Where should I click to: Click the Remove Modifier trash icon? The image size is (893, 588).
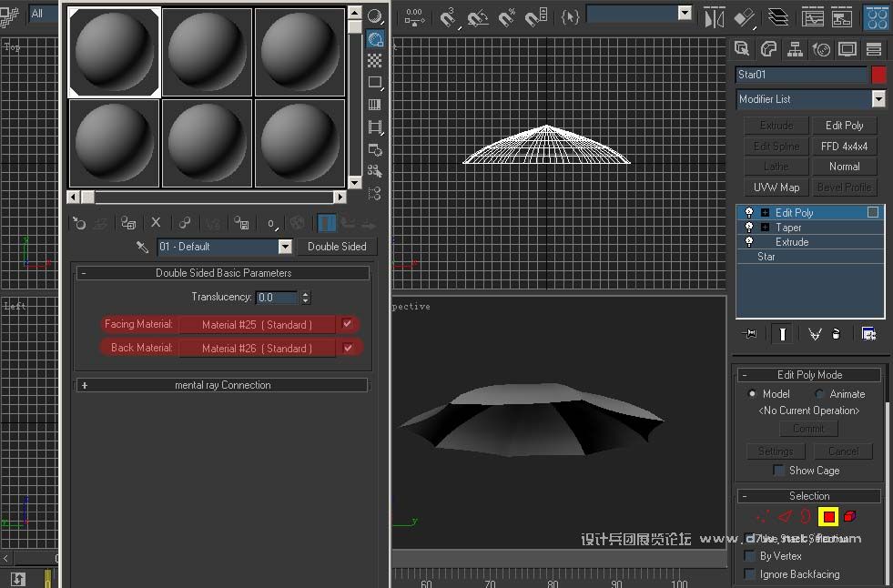[836, 333]
